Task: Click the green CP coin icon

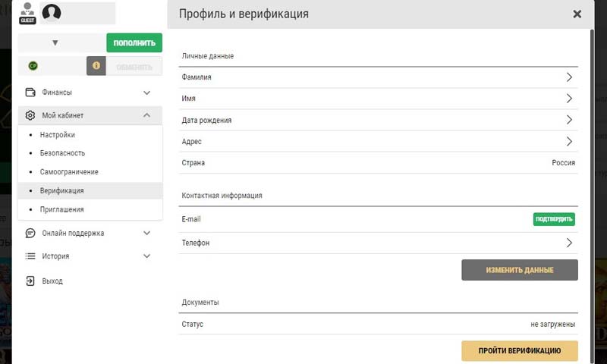Action: pos(33,66)
